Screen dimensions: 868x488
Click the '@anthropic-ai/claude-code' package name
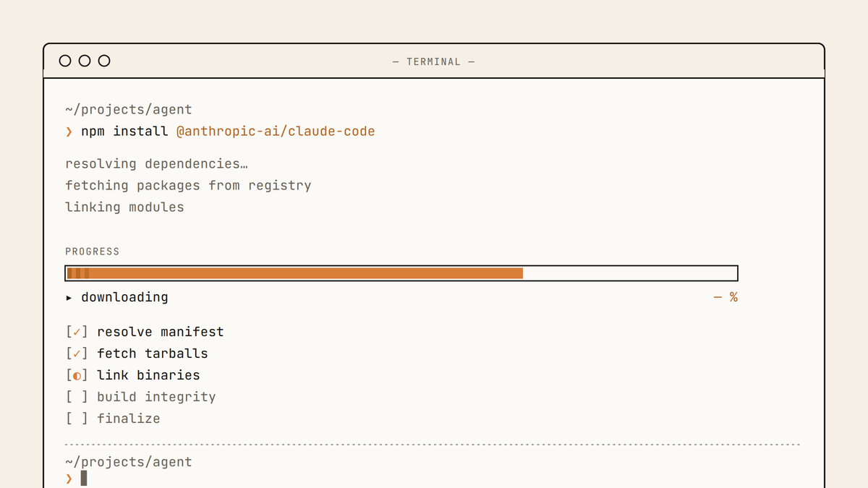tap(276, 132)
